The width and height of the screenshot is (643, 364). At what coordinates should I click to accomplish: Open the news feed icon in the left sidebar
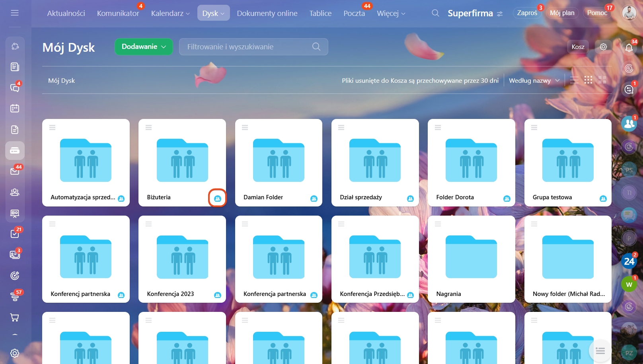coord(15,67)
